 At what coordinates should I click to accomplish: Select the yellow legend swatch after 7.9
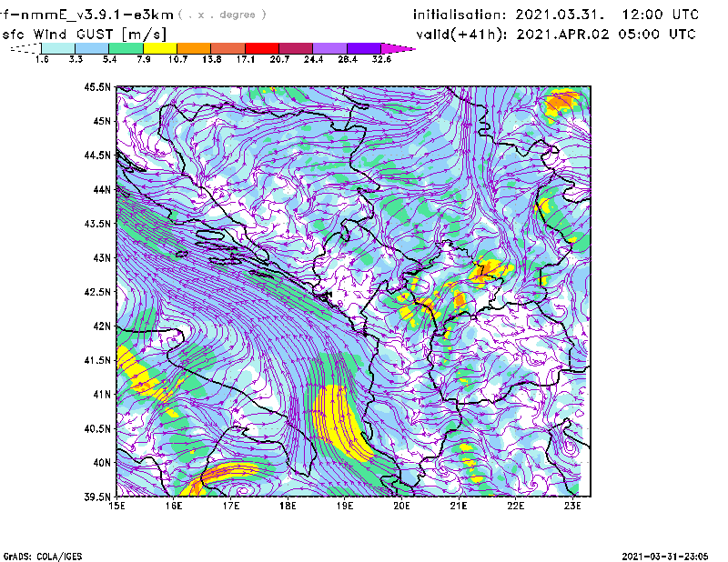(x=160, y=48)
